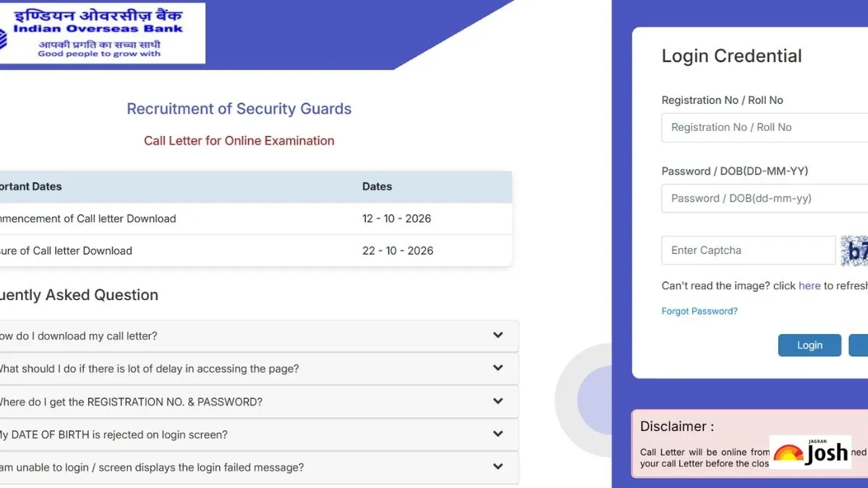Click the 'Login Credential' heading
868x488 pixels.
click(x=731, y=56)
